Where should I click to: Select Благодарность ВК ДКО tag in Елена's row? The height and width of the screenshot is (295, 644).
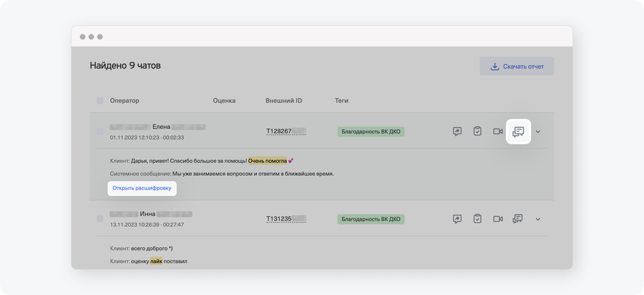[371, 131]
